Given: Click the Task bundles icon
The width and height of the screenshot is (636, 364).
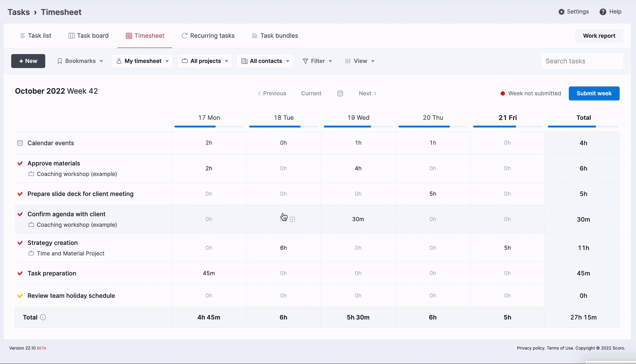Looking at the screenshot, I should click(255, 35).
